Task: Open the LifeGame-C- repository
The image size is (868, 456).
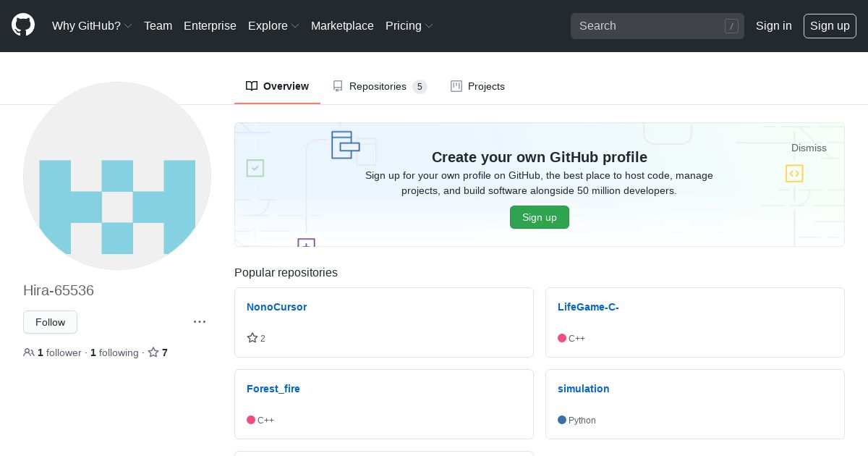Action: [588, 307]
